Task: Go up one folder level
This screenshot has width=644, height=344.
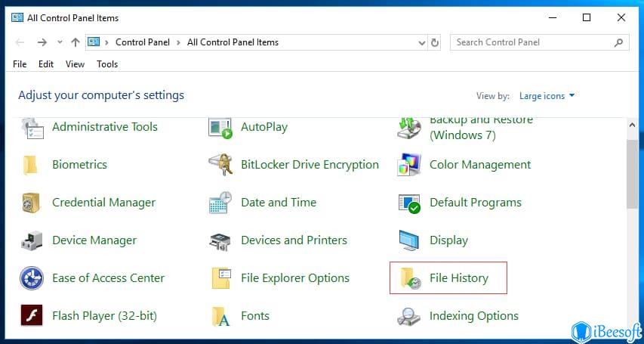Action: pos(75,42)
